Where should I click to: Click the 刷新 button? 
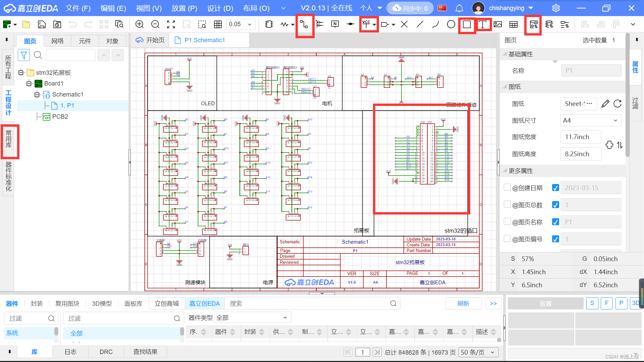463,303
